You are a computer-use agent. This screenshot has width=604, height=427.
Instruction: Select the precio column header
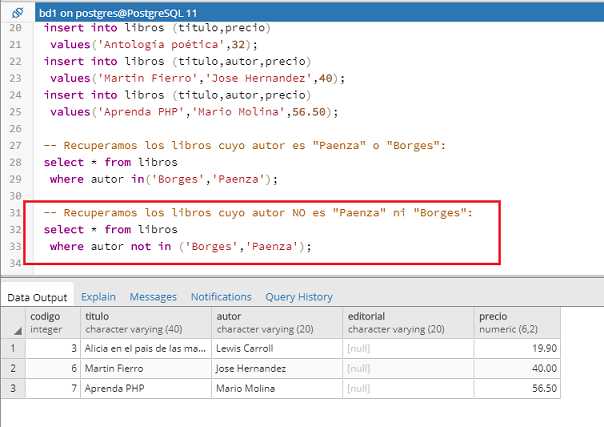517,323
